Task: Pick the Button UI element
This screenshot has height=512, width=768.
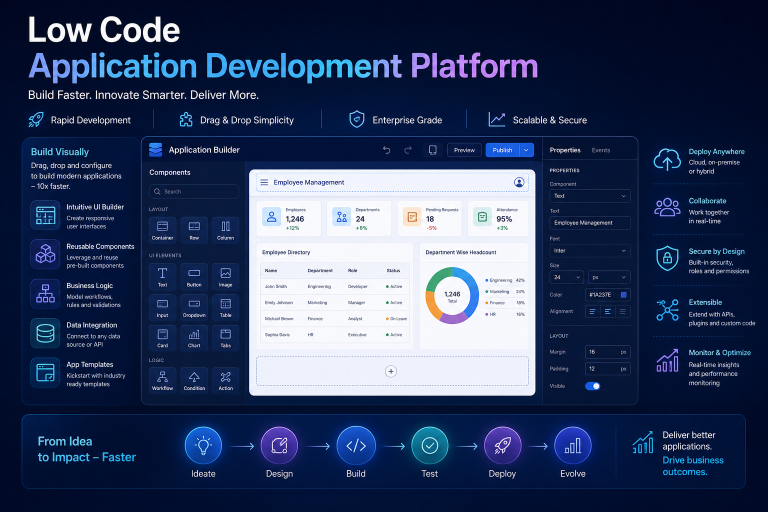Action: [194, 276]
